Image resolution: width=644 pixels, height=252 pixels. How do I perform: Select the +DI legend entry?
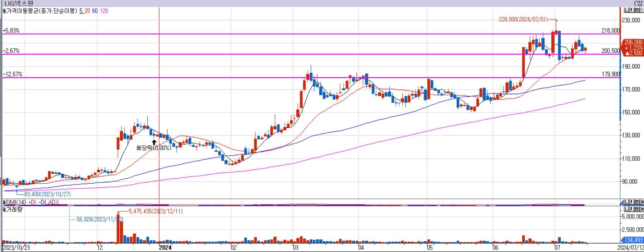(x=32, y=202)
